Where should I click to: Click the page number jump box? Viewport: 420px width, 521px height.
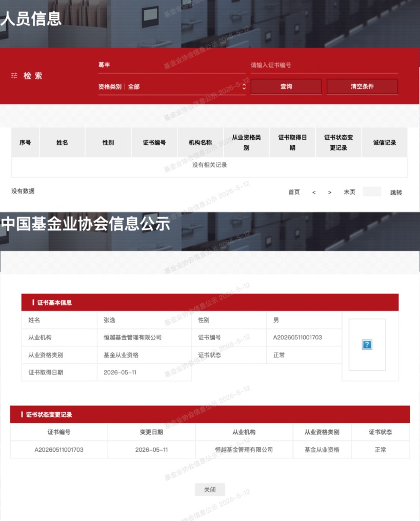click(x=372, y=192)
